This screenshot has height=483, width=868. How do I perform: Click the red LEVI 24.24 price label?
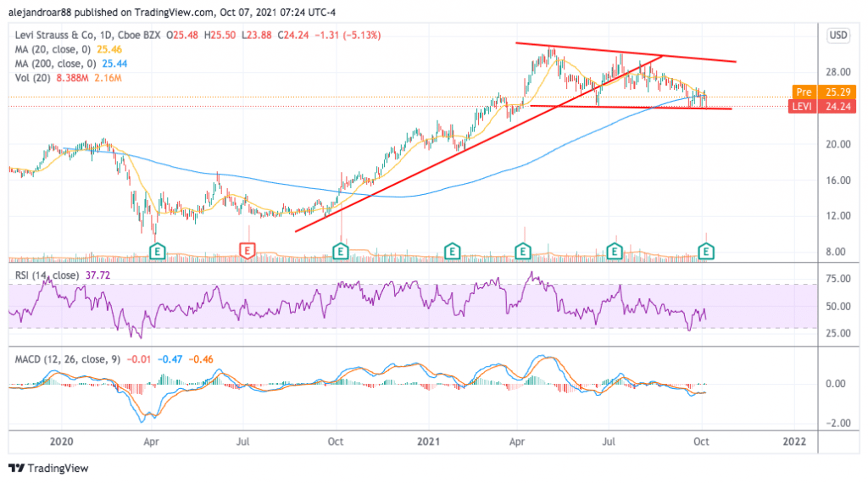point(822,106)
